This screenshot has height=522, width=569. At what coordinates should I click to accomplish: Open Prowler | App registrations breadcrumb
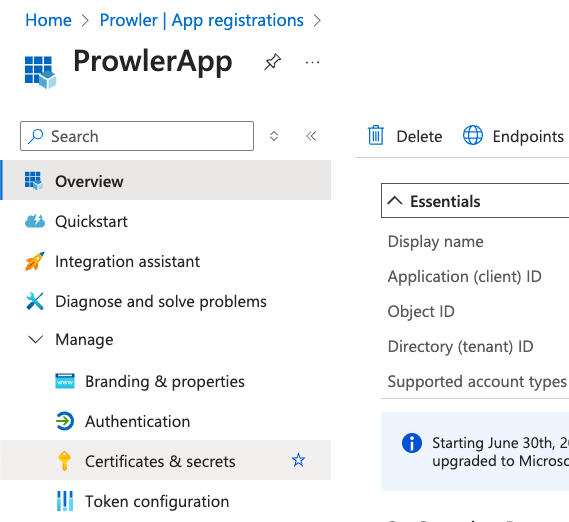201,20
